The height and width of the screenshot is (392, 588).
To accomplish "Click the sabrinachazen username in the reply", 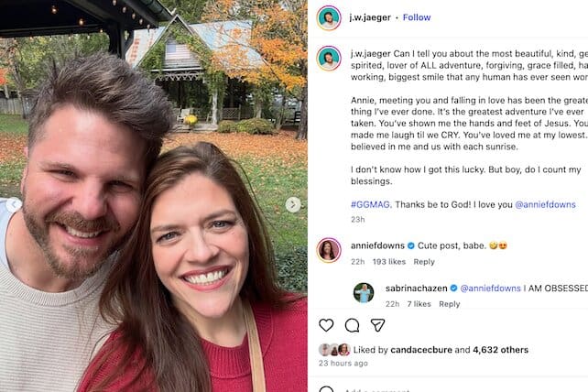I will pyautogui.click(x=415, y=288).
